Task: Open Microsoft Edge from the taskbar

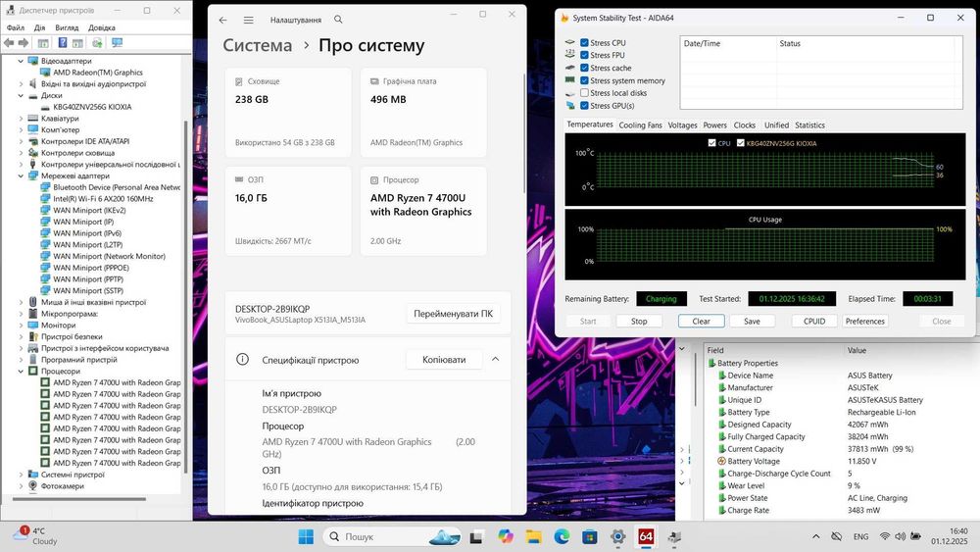Action: point(562,536)
